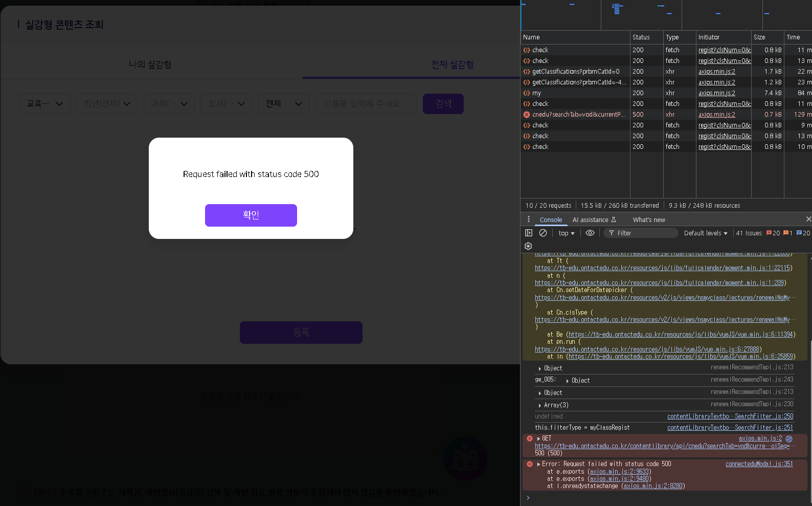Sort network requests by Status column header
Image resolution: width=812 pixels, height=506 pixels.
coord(641,37)
